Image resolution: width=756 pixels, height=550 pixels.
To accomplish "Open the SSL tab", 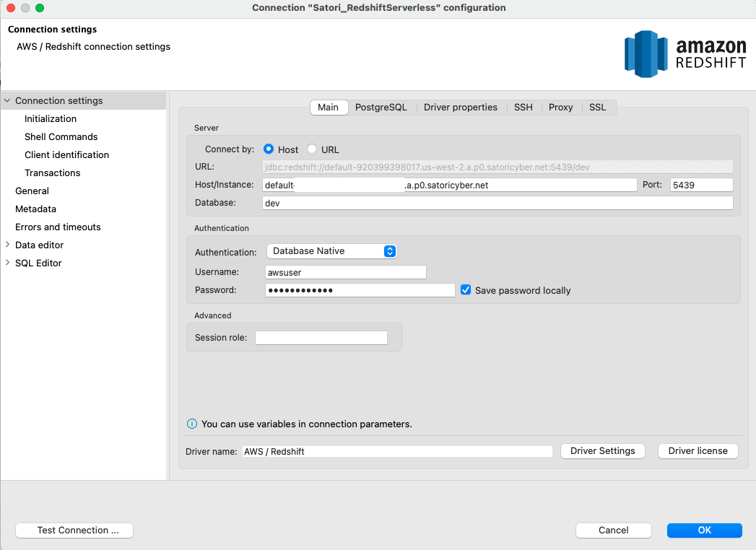I will coord(597,107).
